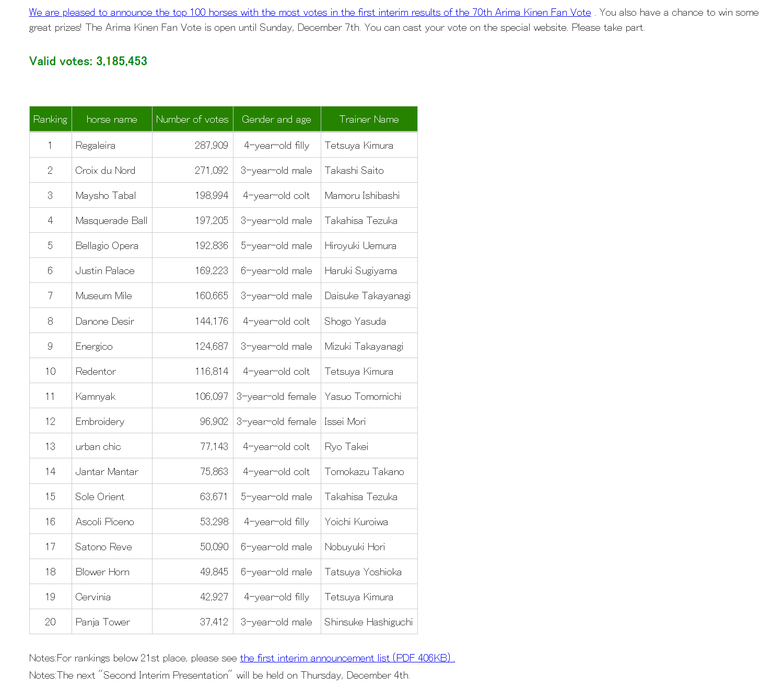Select horse name Panja Tower
Viewport: 784px width, 688px height.
point(102,622)
